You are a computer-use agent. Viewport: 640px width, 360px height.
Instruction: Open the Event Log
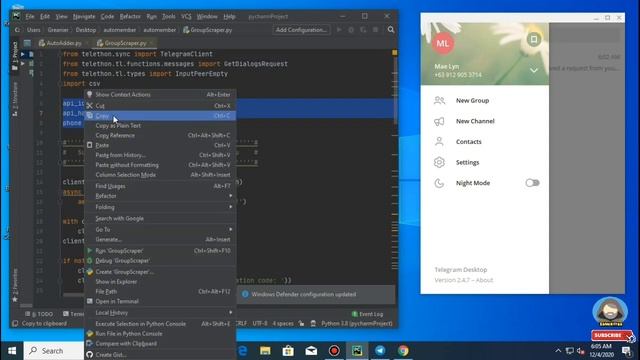[x=367, y=314]
